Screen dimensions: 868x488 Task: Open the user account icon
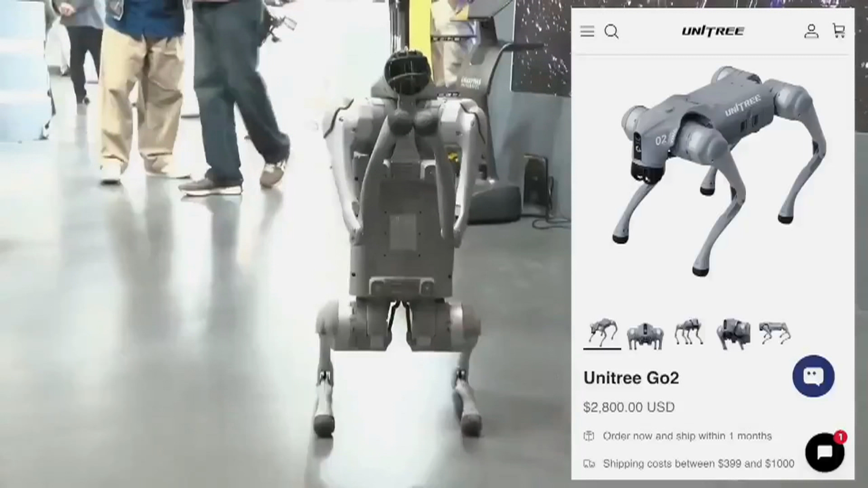tap(811, 31)
